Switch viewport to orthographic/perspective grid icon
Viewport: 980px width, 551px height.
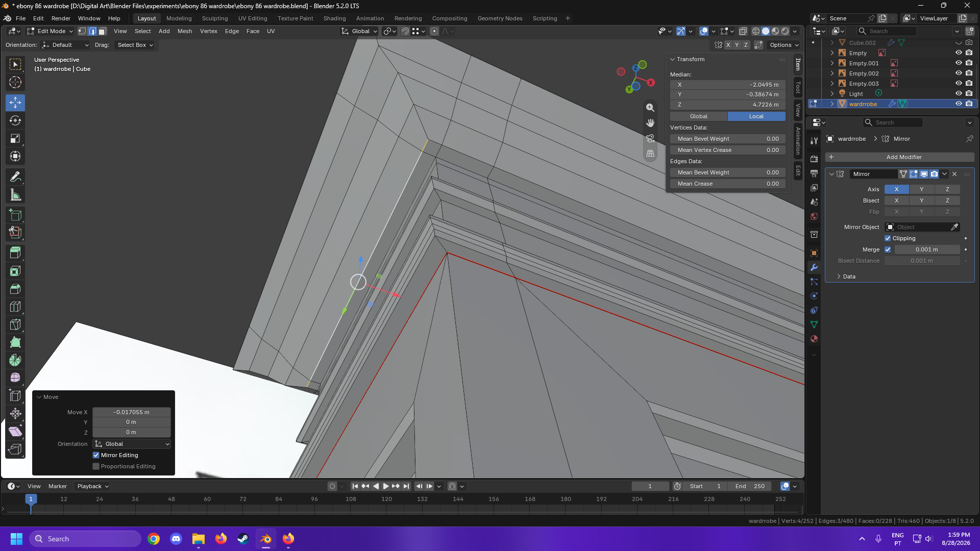coord(650,153)
